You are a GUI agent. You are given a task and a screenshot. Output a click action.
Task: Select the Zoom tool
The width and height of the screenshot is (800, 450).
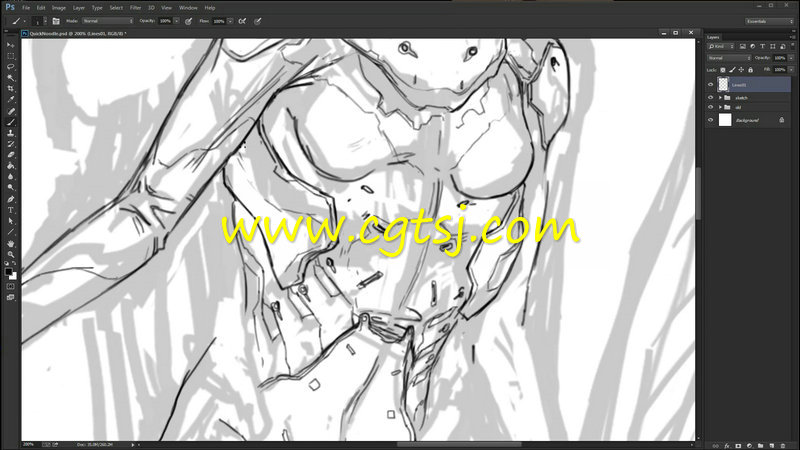pos(10,254)
